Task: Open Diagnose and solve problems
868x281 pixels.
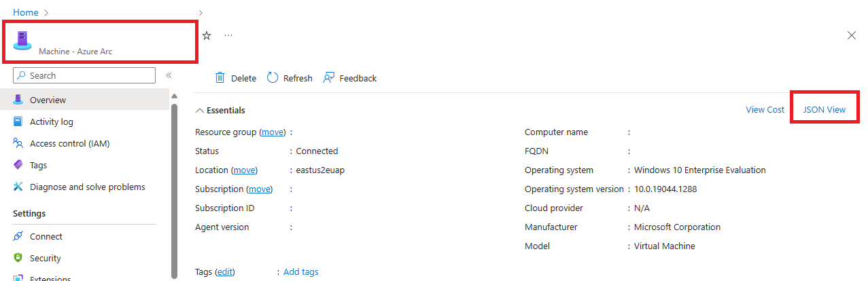Action: (87, 187)
